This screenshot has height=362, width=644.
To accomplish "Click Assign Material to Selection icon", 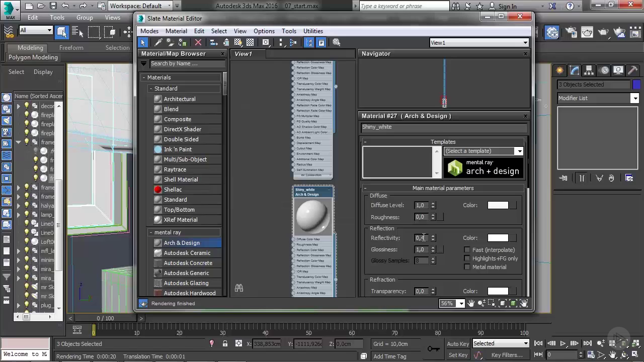I will 183,43.
